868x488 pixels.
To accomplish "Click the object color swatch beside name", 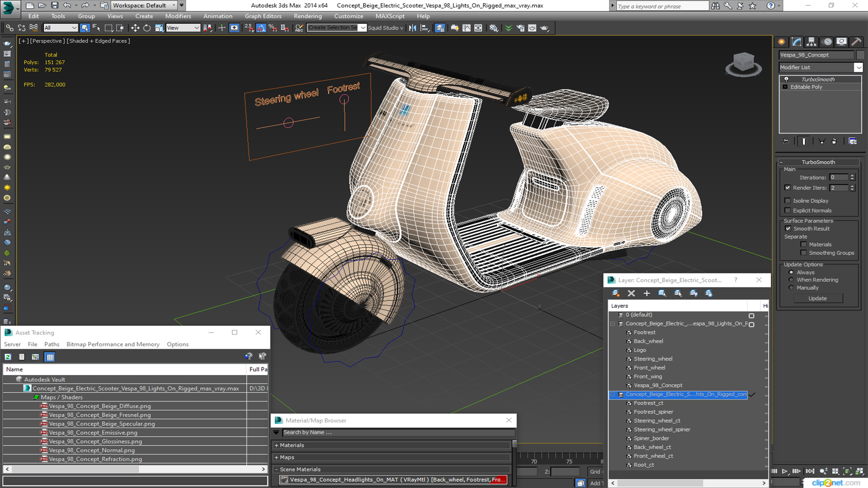I will (x=860, y=55).
